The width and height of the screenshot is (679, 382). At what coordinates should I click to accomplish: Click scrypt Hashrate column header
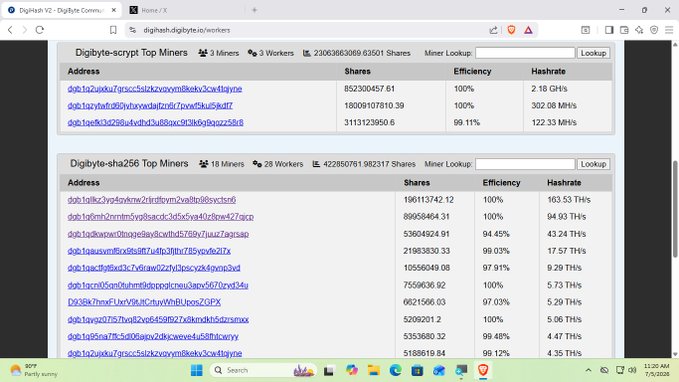pos(548,71)
